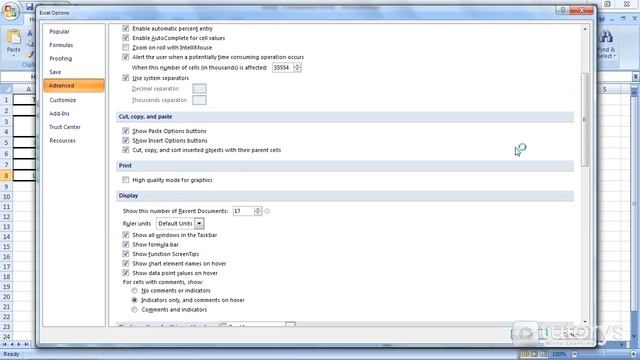The width and height of the screenshot is (640, 360).
Task: Open Excel Options dialog help button
Action: 563,10
